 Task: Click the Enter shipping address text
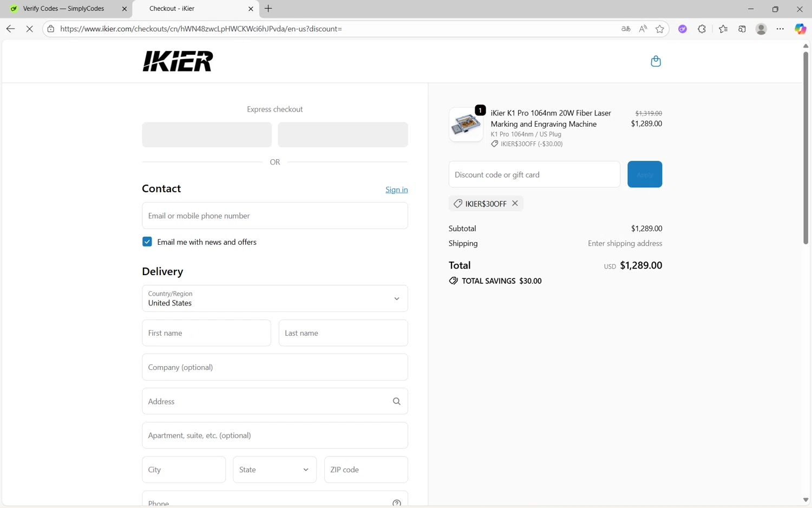(625, 244)
